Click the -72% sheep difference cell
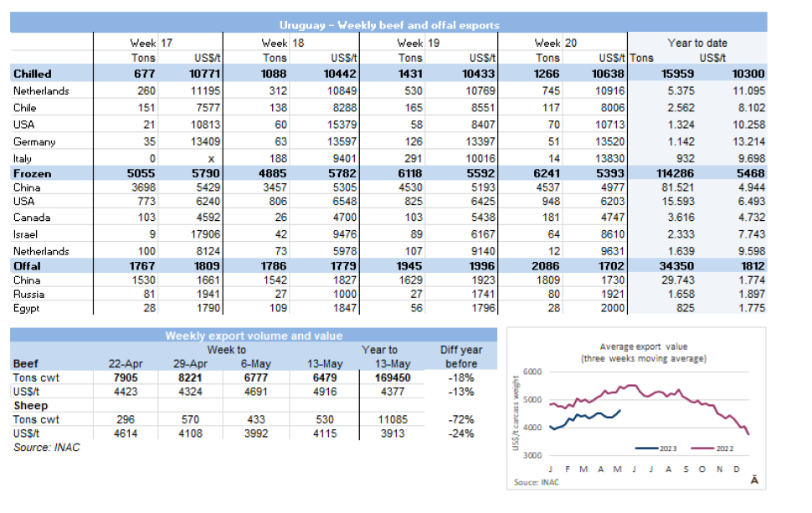Screen dimensions: 812x513 coord(461,418)
